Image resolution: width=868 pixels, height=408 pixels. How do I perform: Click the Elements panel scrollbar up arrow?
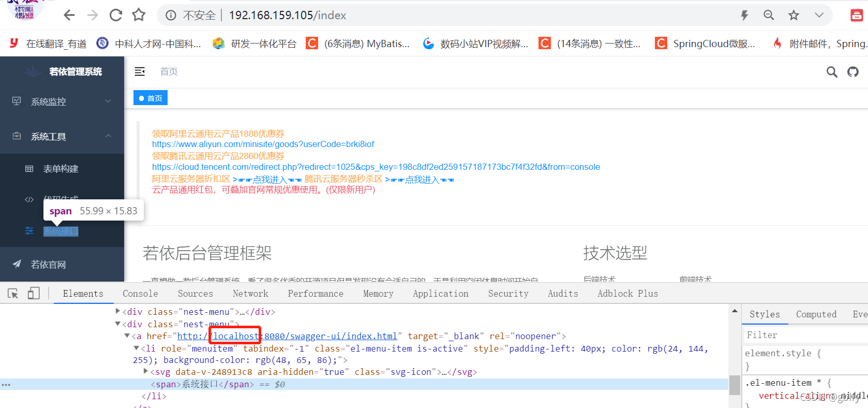[735, 311]
